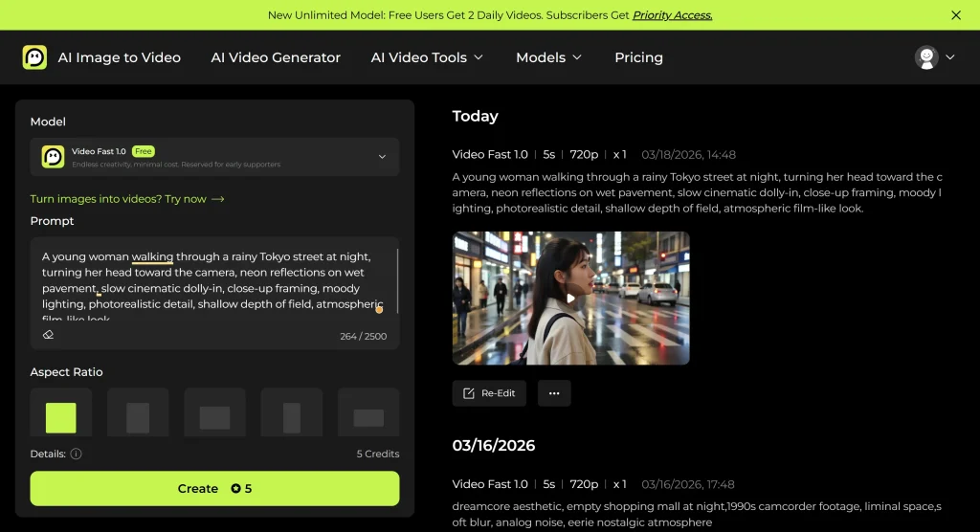Screen dimensions: 980x532
Task: Click the 5 Credits label
Action: (x=377, y=454)
